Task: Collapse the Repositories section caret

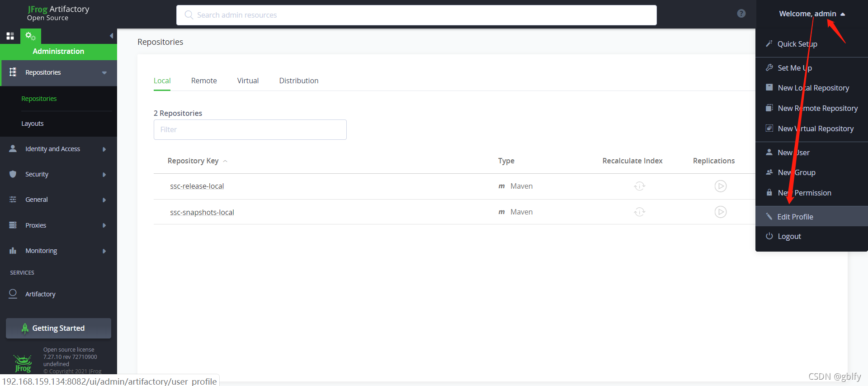Action: click(104, 73)
